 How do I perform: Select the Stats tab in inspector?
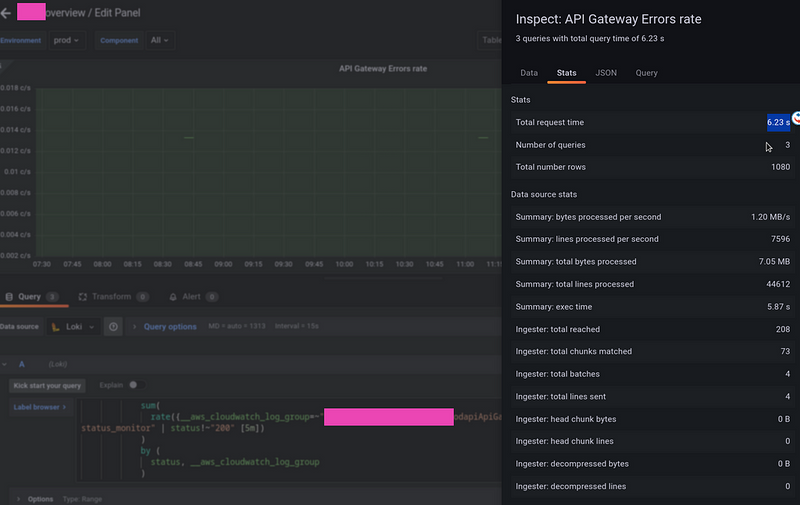click(x=566, y=73)
